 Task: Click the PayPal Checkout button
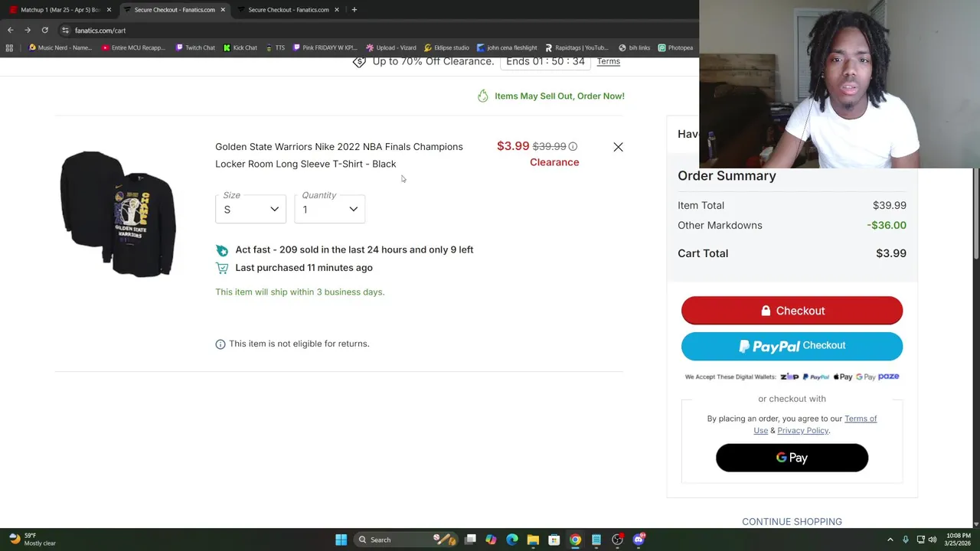(792, 346)
